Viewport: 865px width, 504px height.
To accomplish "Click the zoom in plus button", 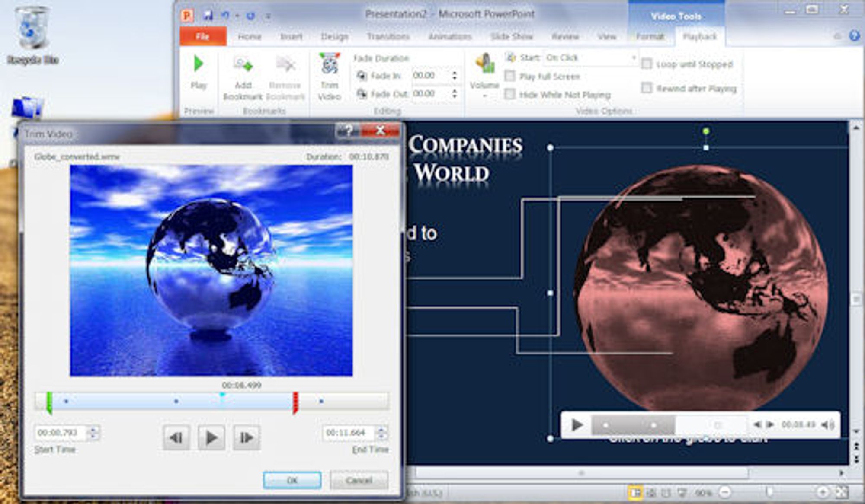I will 823,492.
